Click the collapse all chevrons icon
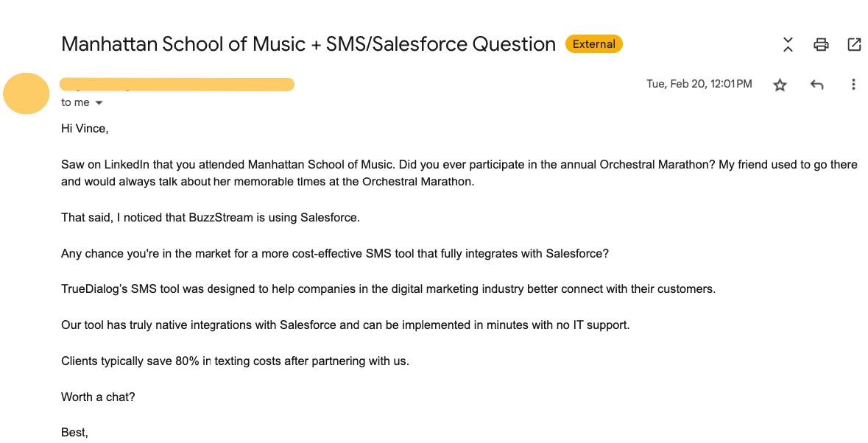 [788, 45]
